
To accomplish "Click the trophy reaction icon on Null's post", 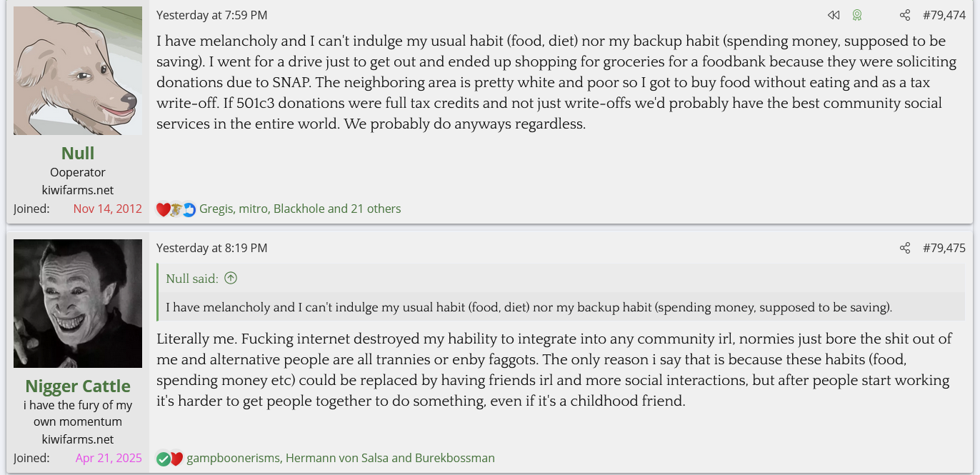I will [176, 209].
